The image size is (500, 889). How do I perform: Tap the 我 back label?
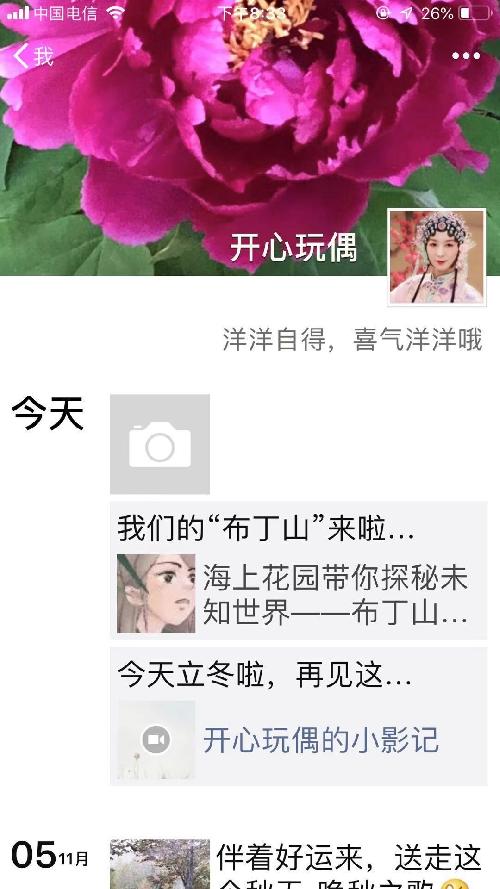click(x=44, y=56)
